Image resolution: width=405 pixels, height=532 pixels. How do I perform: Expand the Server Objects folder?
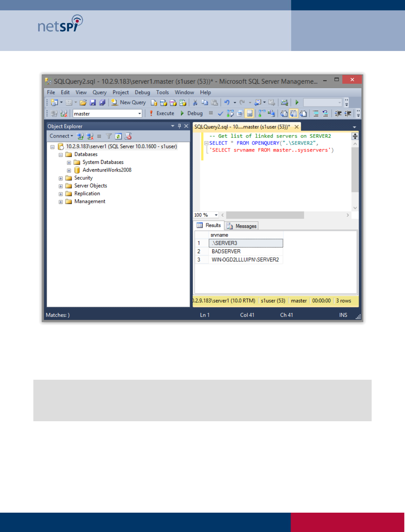(60, 186)
